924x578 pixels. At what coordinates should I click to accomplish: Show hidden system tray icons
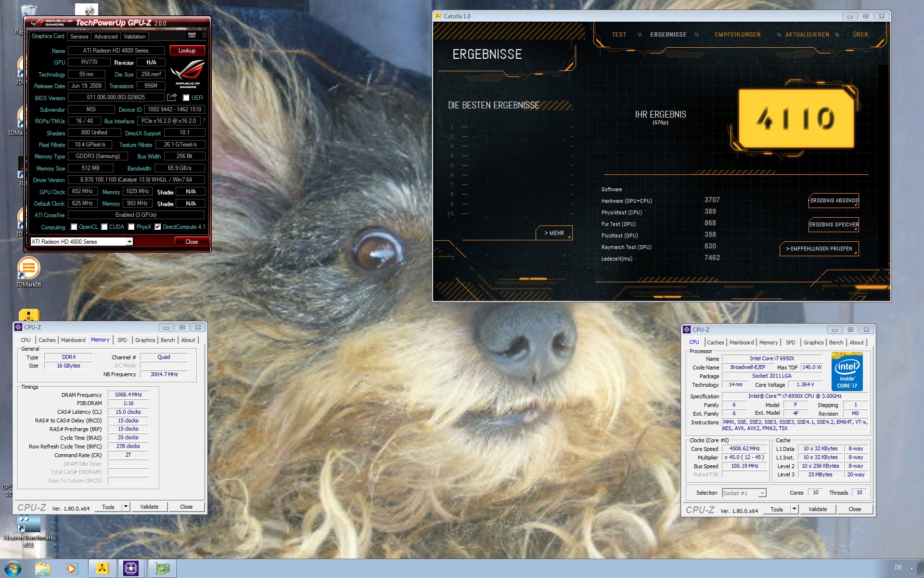(911, 568)
